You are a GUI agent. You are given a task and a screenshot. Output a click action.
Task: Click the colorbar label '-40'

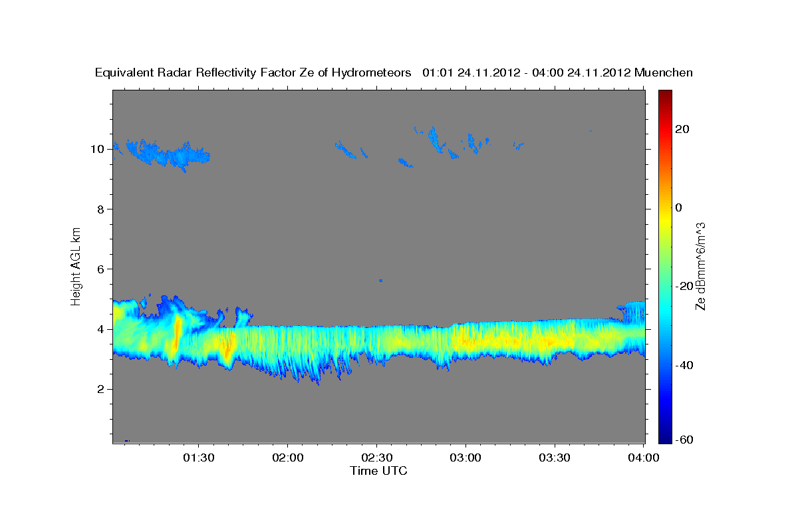pos(685,364)
